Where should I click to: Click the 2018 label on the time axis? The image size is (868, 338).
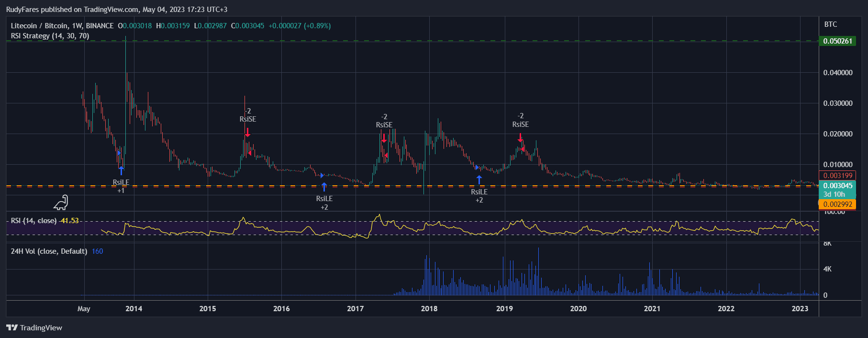pyautogui.click(x=429, y=309)
